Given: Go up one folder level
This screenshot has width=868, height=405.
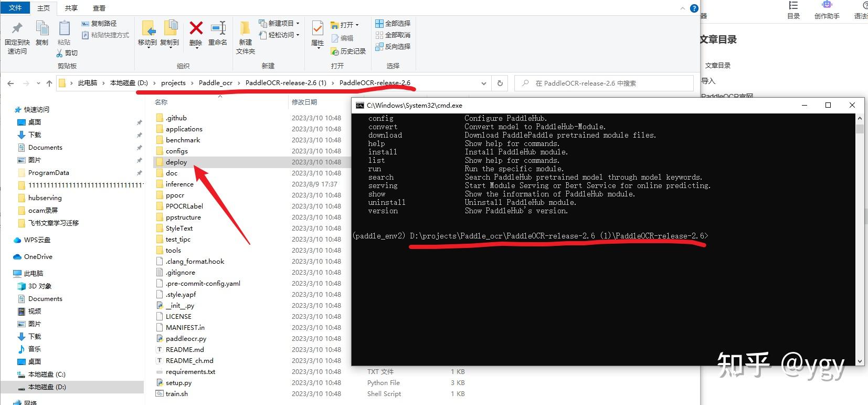Looking at the screenshot, I should (49, 84).
